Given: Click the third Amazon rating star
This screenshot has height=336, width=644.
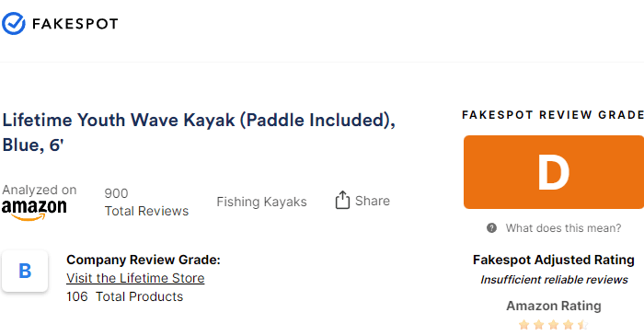Looking at the screenshot, I should click(x=553, y=325).
